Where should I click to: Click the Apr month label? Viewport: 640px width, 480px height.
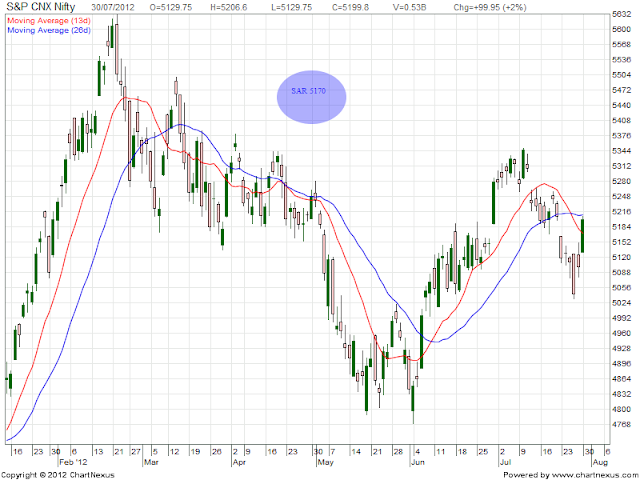click(239, 462)
